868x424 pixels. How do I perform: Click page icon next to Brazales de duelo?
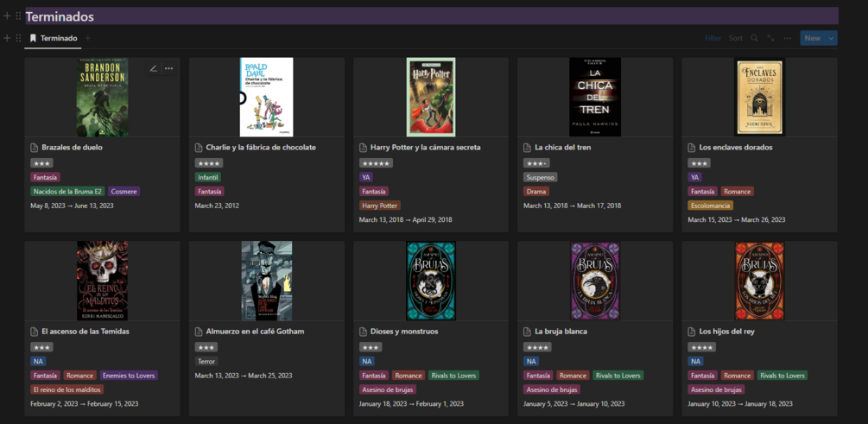(35, 148)
